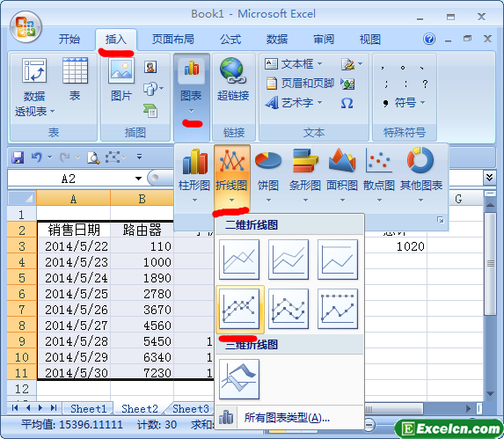This screenshot has width=504, height=439.
Task: Switch to the 审阅 tab
Action: click(324, 40)
